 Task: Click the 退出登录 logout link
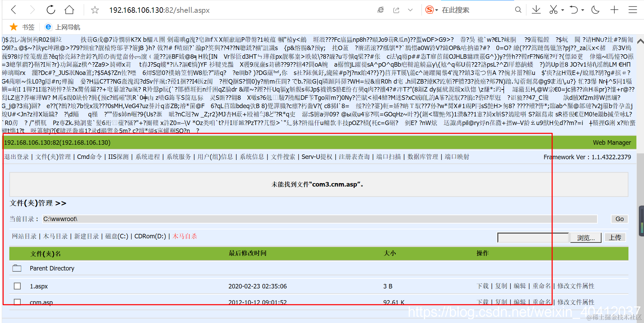[17, 157]
